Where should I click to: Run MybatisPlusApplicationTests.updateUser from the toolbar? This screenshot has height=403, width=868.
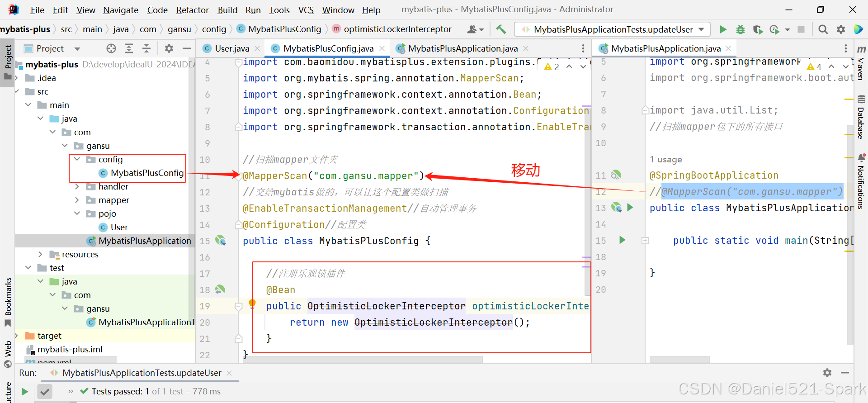point(723,29)
